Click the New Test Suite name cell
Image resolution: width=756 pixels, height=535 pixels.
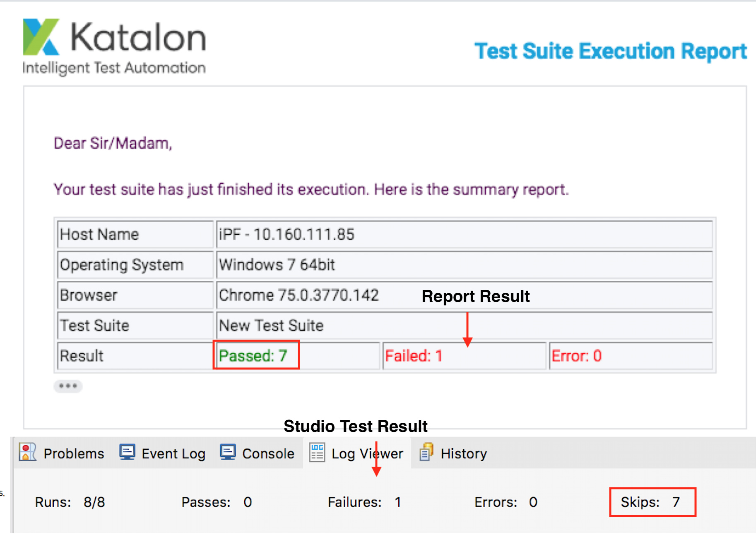[271, 325]
